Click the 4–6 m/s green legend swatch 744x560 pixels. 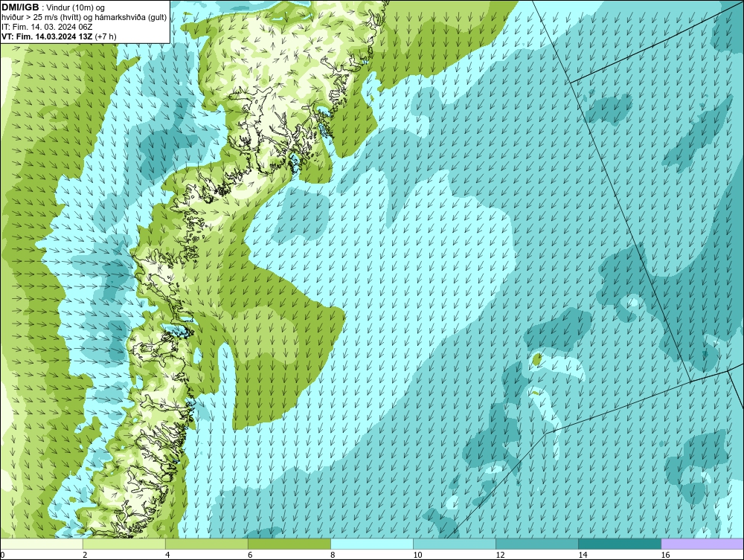tap(207, 544)
